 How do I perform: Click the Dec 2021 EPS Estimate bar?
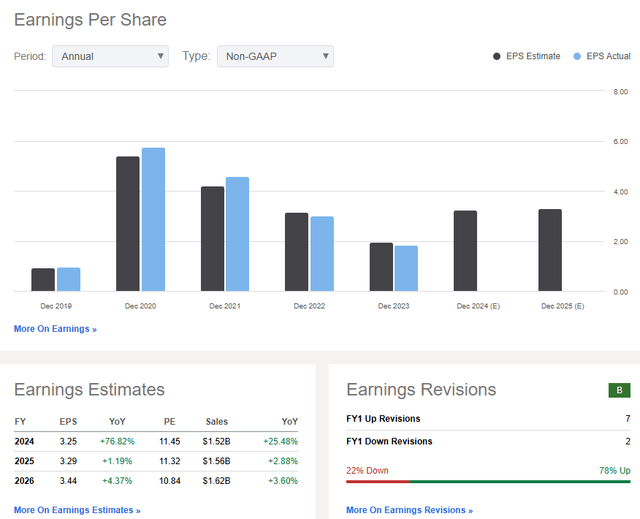pyautogui.click(x=213, y=239)
